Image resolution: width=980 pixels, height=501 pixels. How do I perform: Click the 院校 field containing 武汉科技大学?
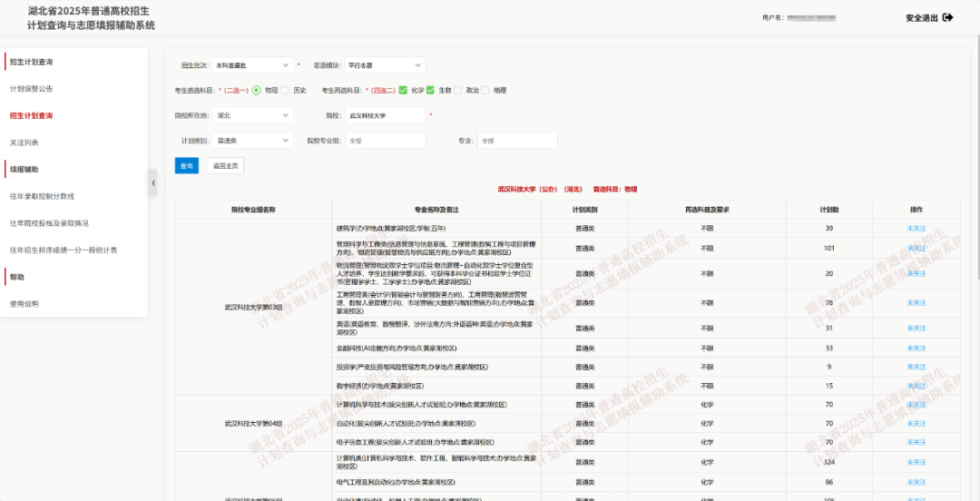385,115
